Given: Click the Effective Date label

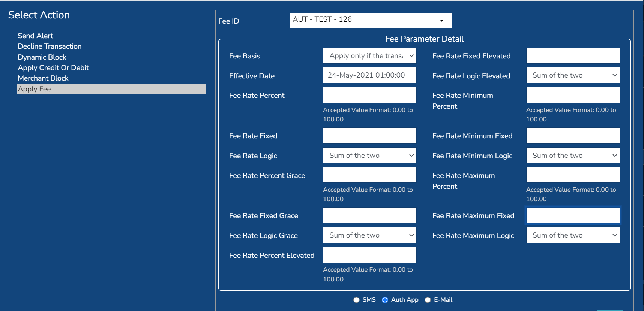Looking at the screenshot, I should click(x=252, y=76).
